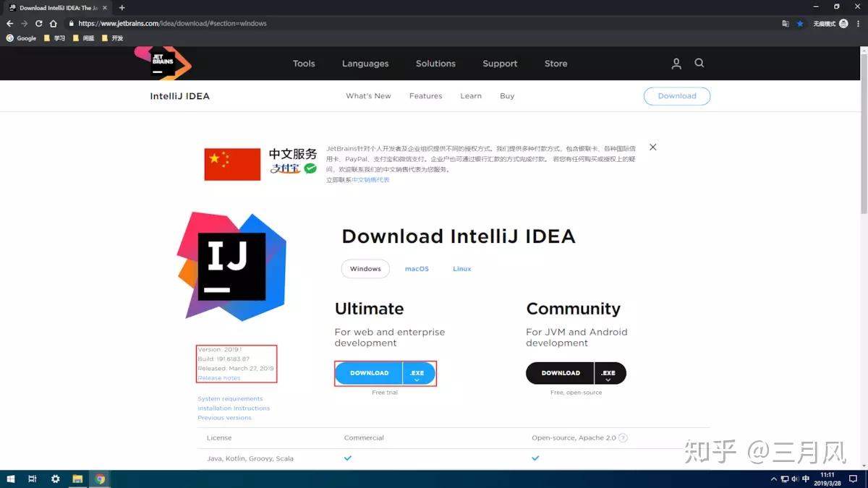868x488 pixels.
Task: Click the user account icon beside search
Action: [676, 64]
